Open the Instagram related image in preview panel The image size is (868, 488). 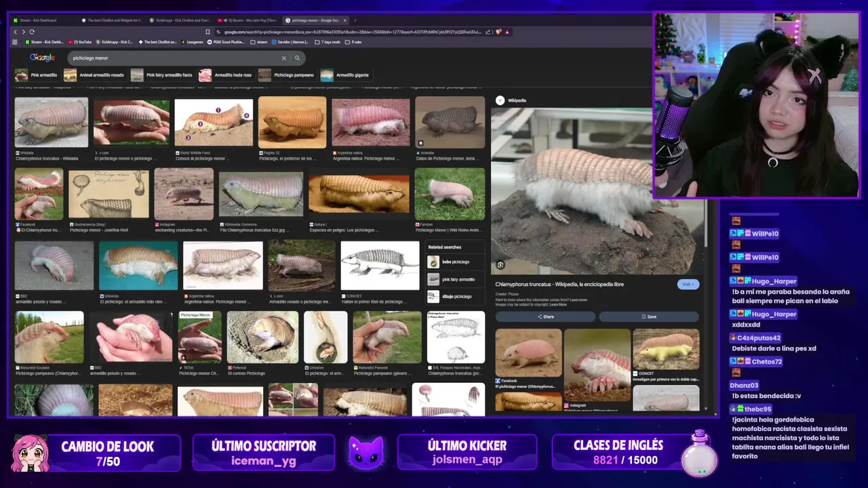[x=597, y=366]
